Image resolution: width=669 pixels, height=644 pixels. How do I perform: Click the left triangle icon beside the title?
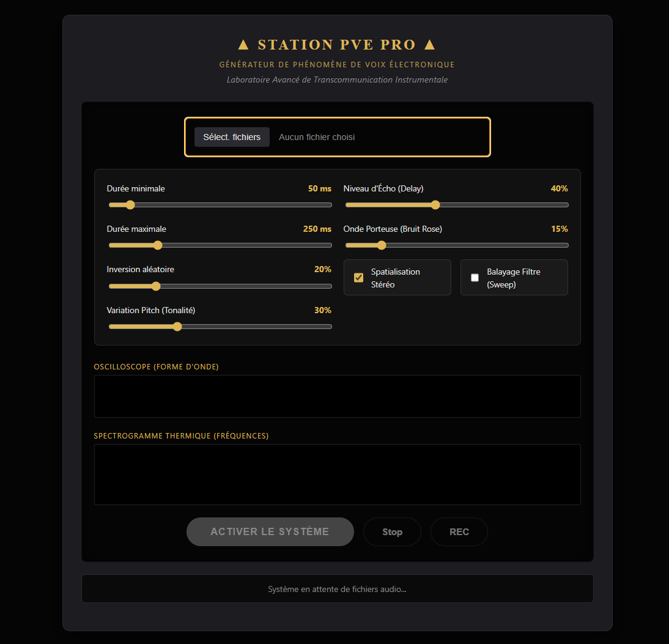(243, 45)
